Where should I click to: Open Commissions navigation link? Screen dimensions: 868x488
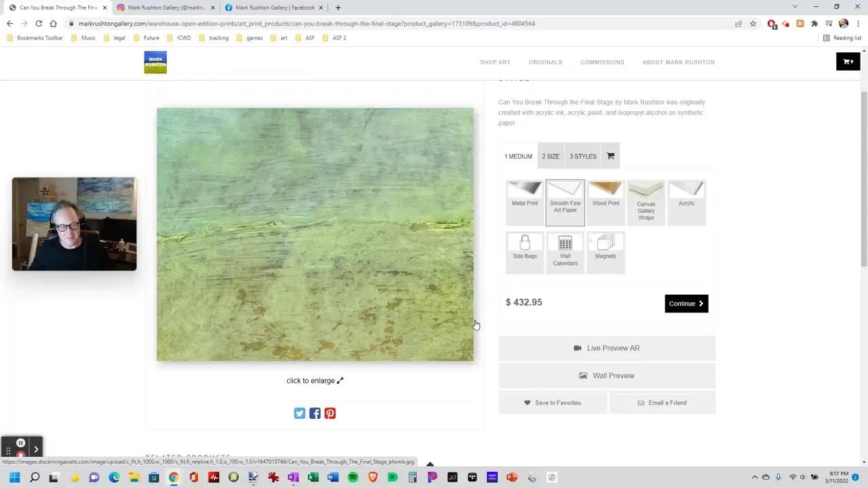point(602,62)
